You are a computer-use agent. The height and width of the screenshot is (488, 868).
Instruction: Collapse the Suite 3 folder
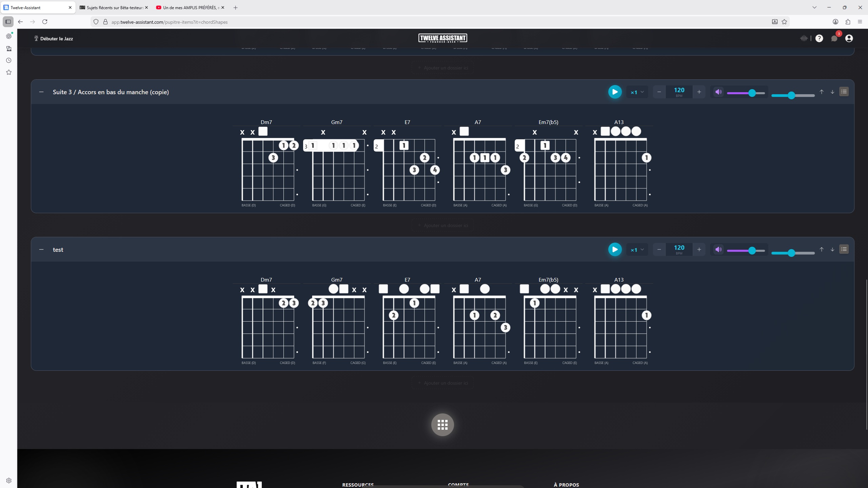coord(41,92)
